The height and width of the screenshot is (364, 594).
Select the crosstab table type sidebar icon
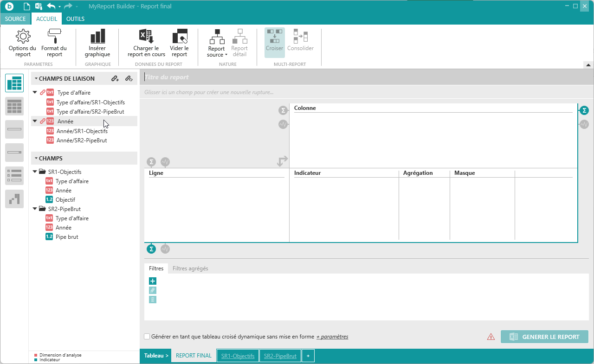pos(14,83)
